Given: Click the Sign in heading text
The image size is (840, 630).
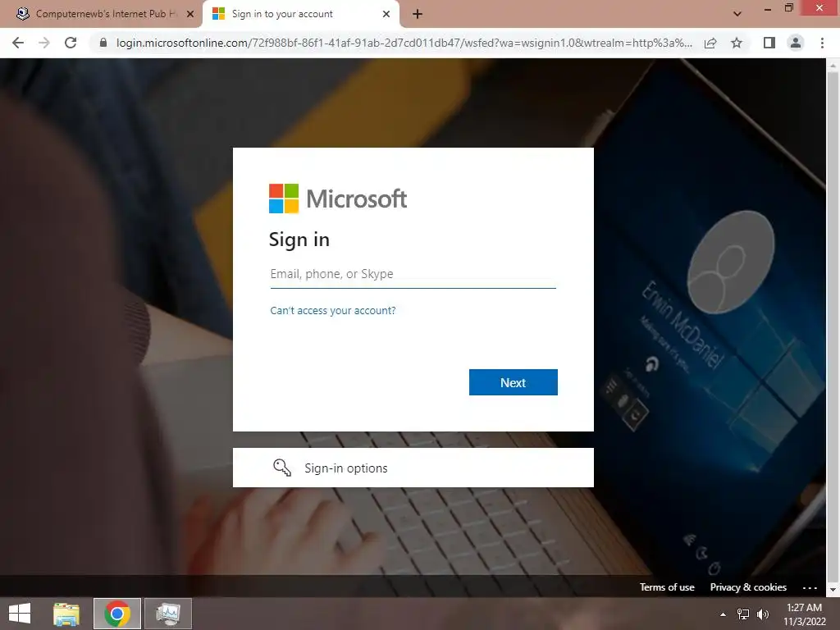Looking at the screenshot, I should [x=299, y=240].
